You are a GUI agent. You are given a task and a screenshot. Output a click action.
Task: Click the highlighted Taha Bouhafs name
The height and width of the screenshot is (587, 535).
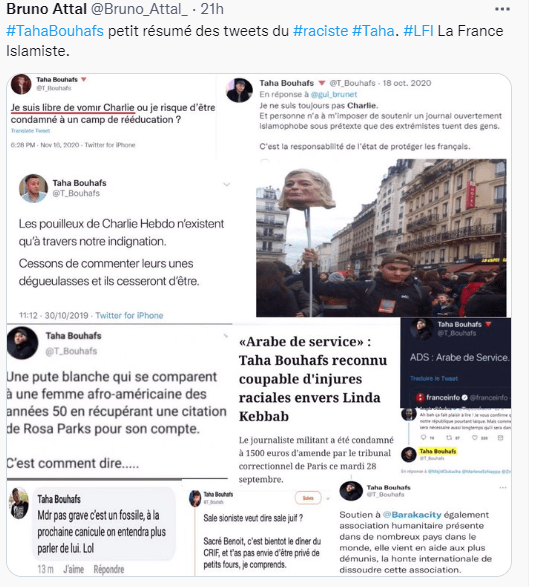438,451
